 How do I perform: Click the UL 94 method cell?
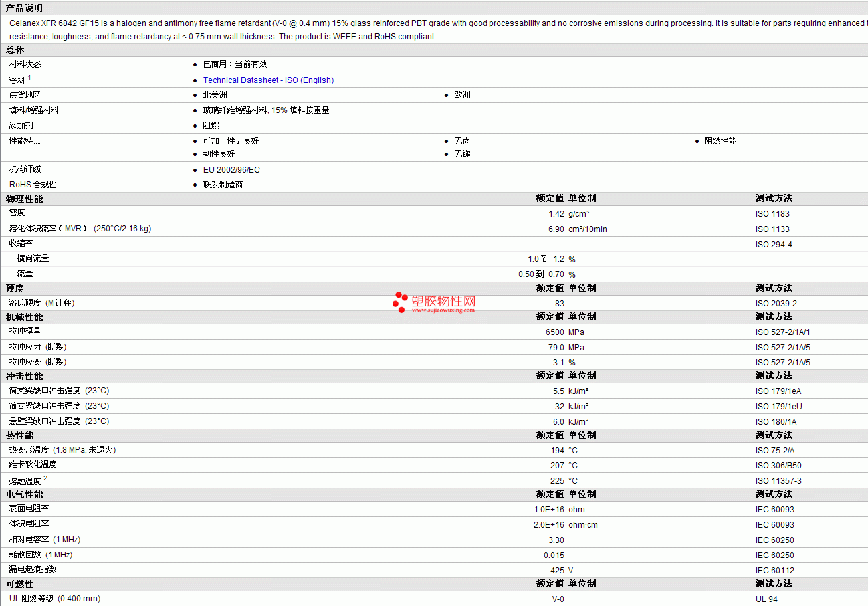[x=766, y=599]
